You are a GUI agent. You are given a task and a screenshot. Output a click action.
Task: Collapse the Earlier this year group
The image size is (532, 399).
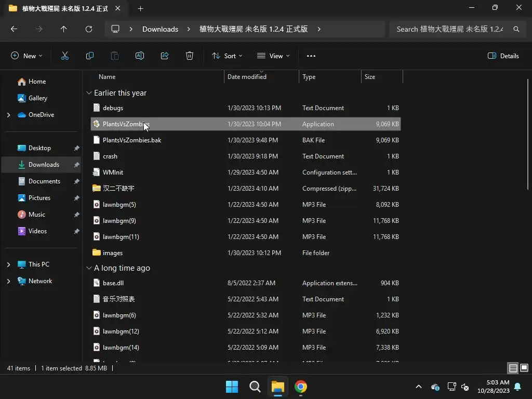tap(89, 93)
